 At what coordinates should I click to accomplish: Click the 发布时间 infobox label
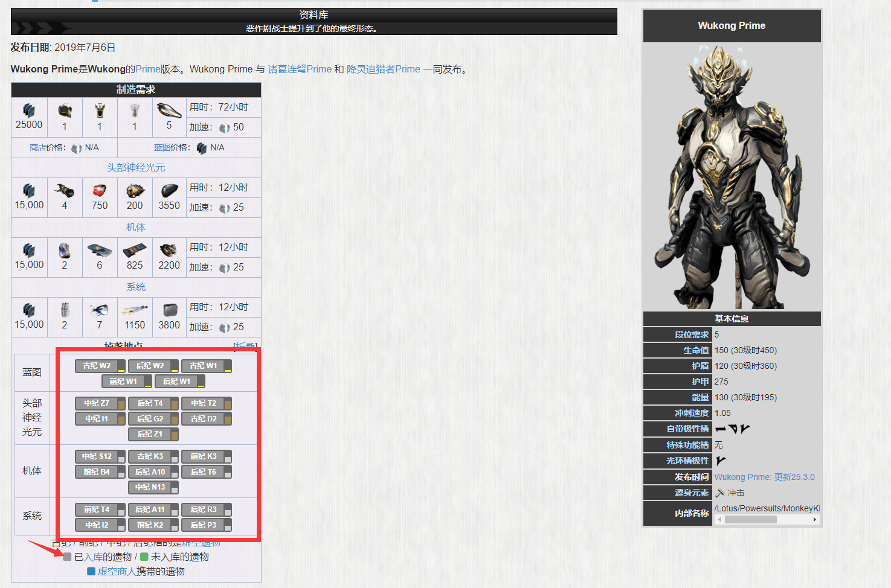pos(692,477)
